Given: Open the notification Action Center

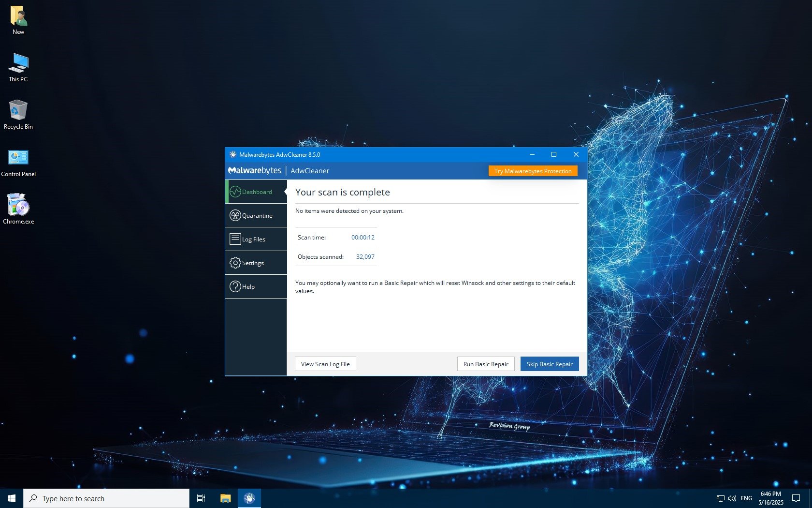Looking at the screenshot, I should click(796, 498).
